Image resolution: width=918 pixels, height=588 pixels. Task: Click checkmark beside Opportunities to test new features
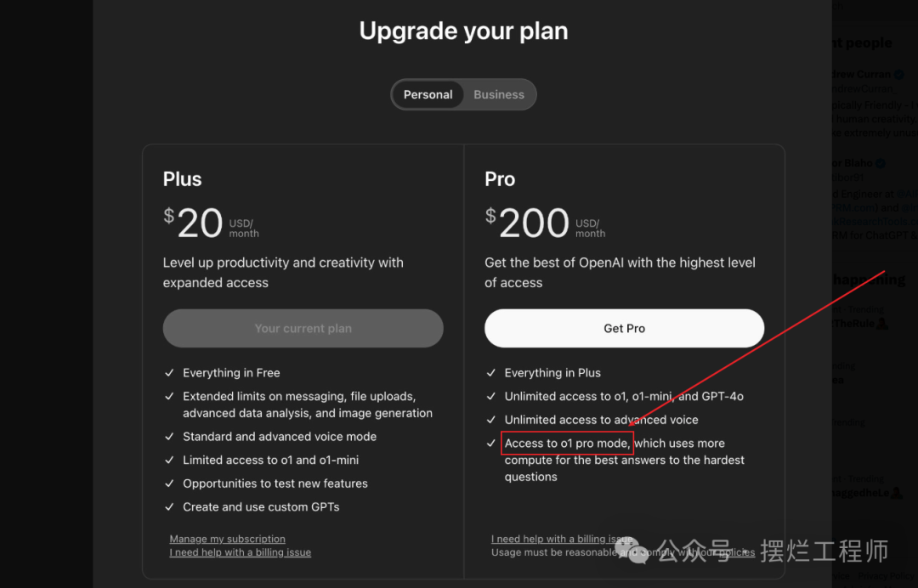point(170,483)
